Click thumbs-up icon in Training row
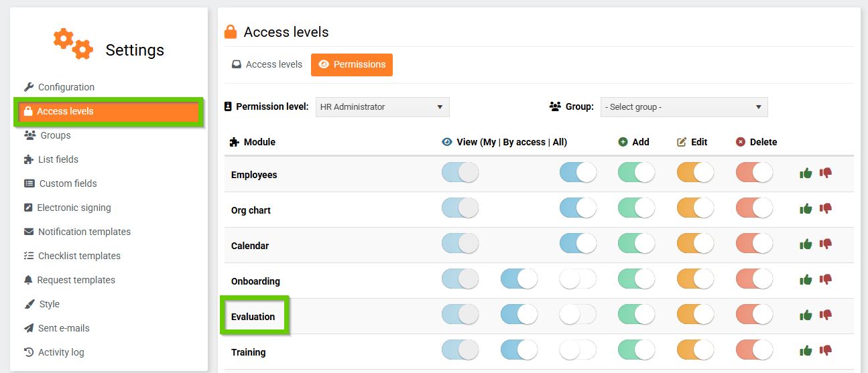 806,350
